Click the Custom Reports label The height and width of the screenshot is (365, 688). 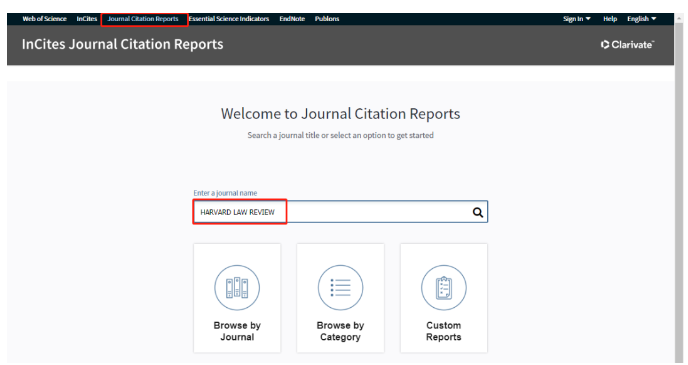pos(444,331)
